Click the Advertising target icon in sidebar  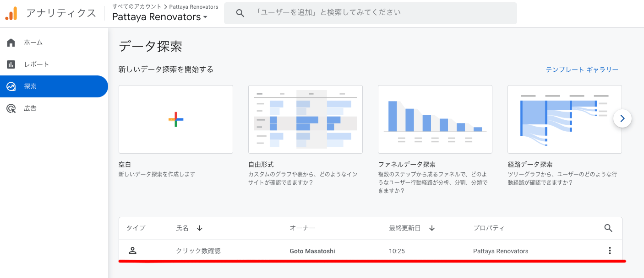click(11, 108)
